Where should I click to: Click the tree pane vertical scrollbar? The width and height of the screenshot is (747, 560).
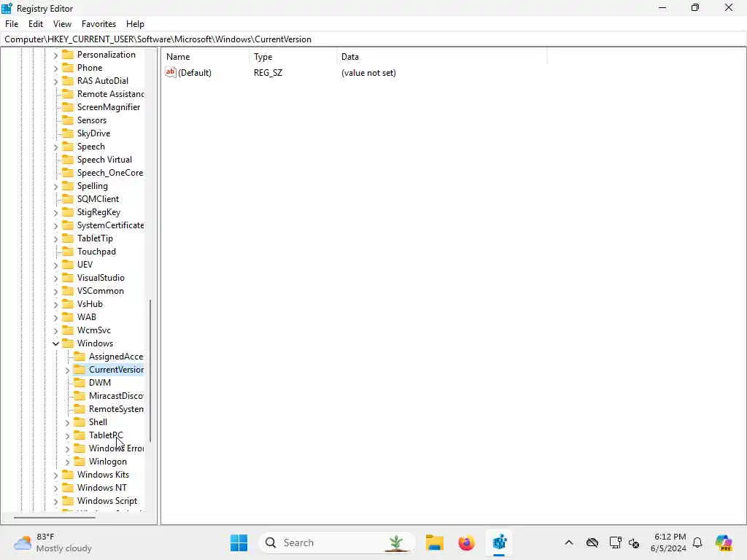click(x=150, y=370)
